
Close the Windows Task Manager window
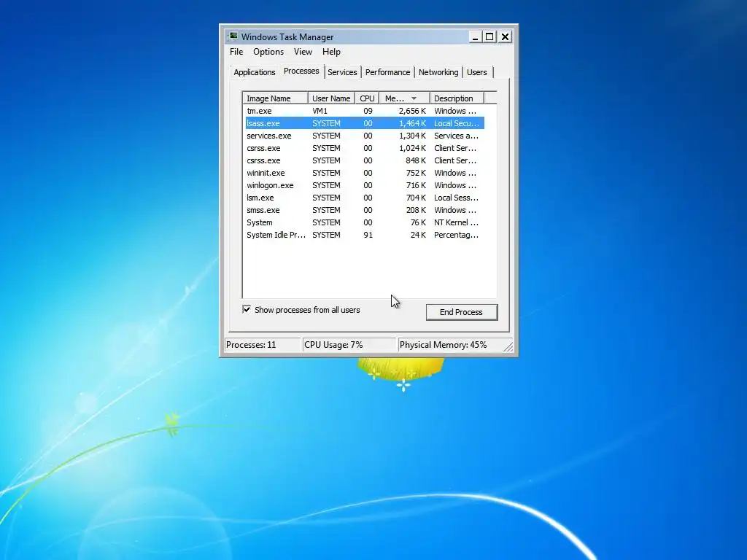[505, 36]
